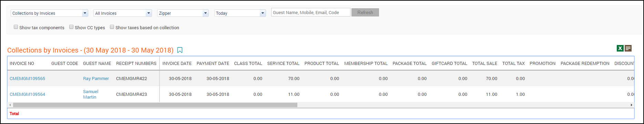The width and height of the screenshot is (644, 124).
Task: Click PACKAGE REDEMPTION column header
Action: [x=585, y=64]
